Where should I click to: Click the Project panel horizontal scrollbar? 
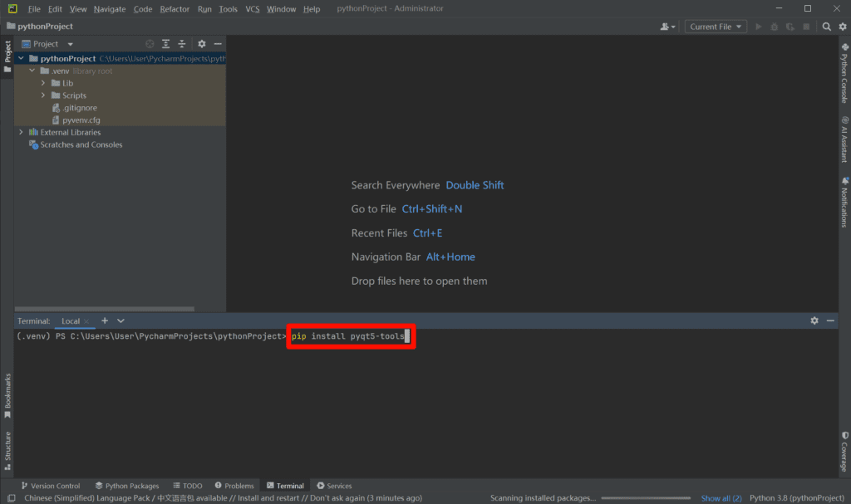tap(104, 309)
